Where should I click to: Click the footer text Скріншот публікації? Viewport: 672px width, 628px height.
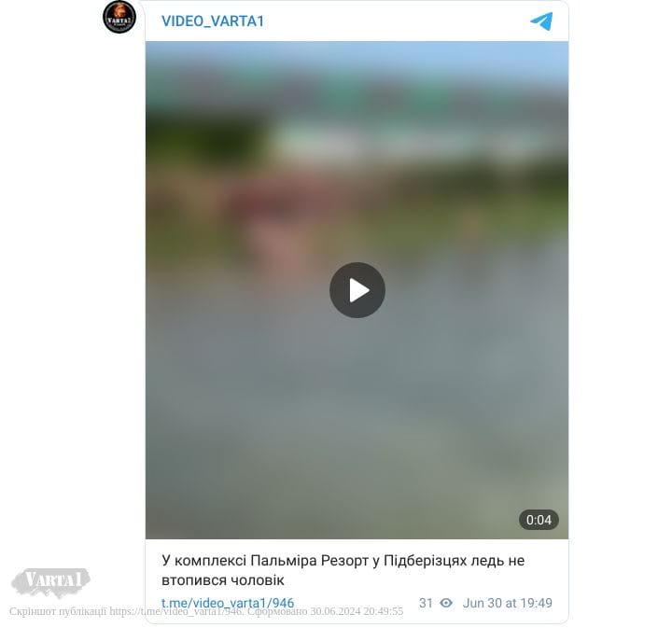tap(58, 611)
